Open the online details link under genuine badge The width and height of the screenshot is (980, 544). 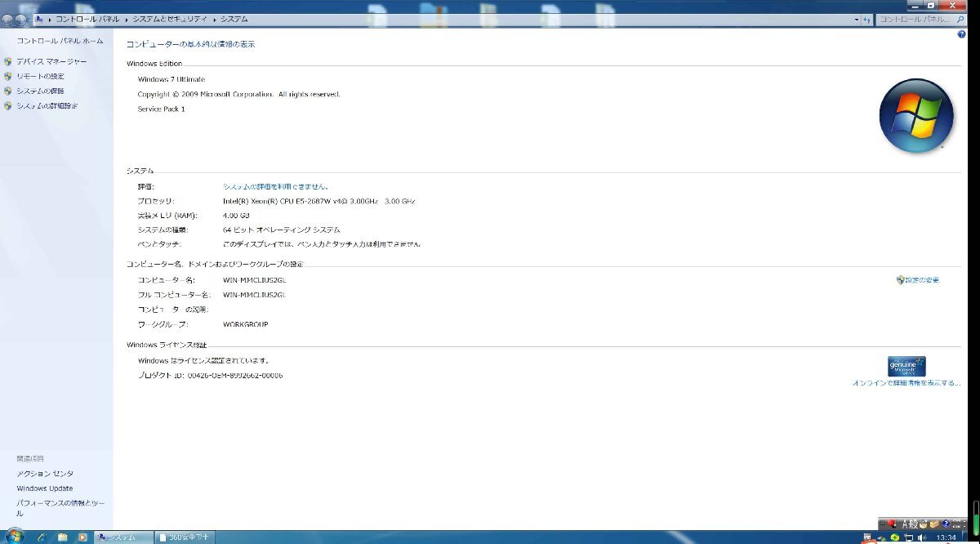(906, 382)
